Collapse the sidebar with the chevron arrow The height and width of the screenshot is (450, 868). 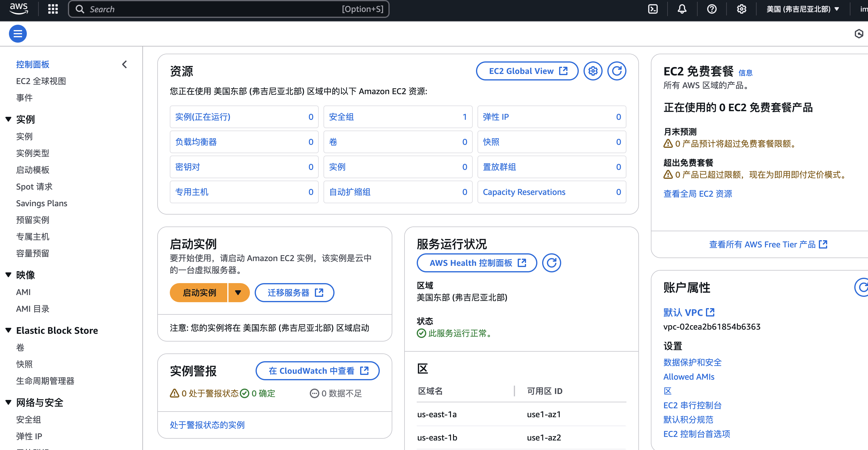point(124,64)
